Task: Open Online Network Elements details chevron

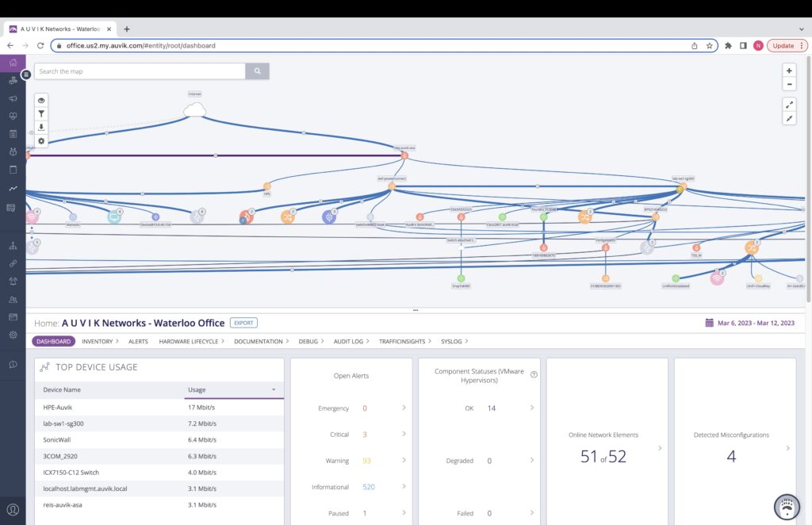Action: click(x=660, y=448)
